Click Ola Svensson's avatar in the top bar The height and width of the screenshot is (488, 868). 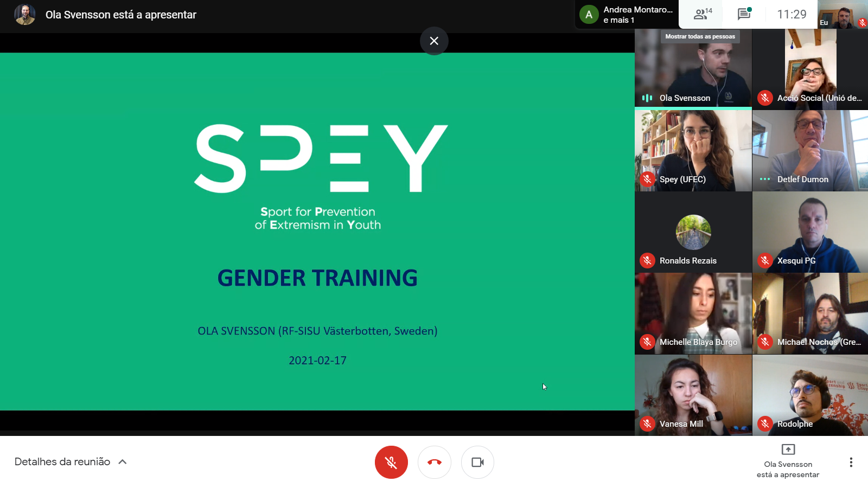(x=25, y=15)
